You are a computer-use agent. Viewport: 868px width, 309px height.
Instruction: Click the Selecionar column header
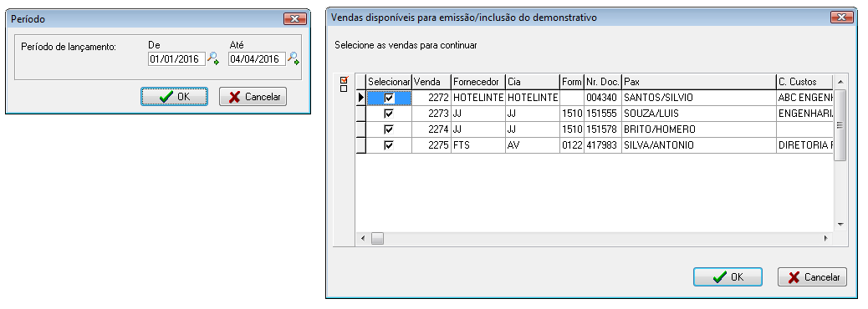389,82
